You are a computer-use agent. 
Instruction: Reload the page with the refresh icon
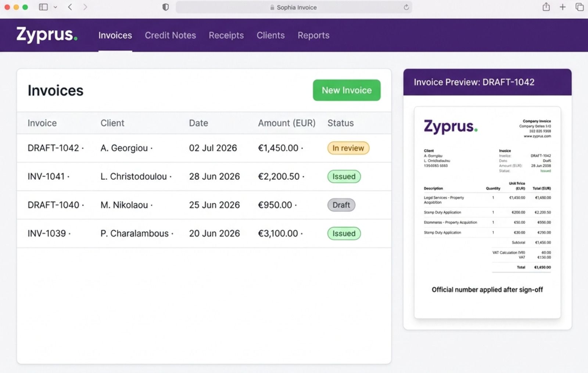406,7
